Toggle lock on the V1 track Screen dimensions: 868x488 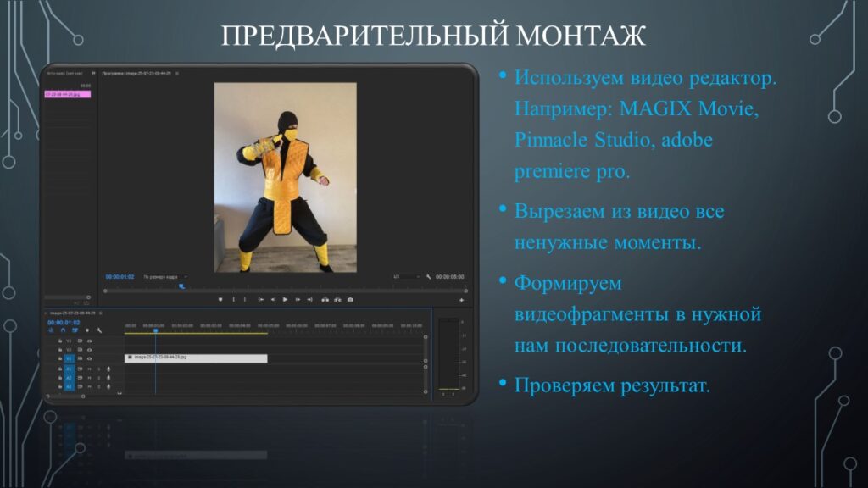tap(60, 358)
